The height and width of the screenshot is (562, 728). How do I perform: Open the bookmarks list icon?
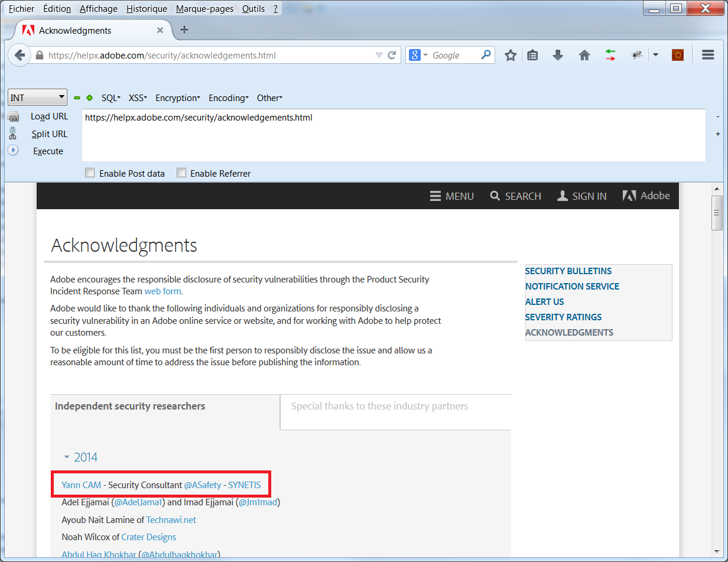coord(532,55)
